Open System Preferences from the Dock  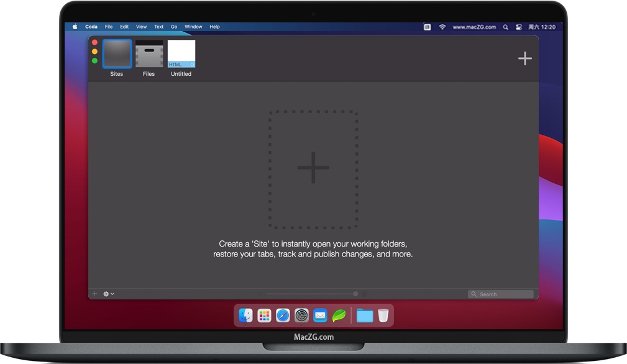coord(301,316)
